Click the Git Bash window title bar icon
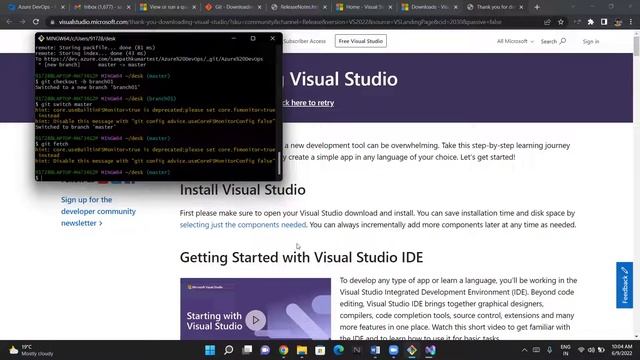 41,38
